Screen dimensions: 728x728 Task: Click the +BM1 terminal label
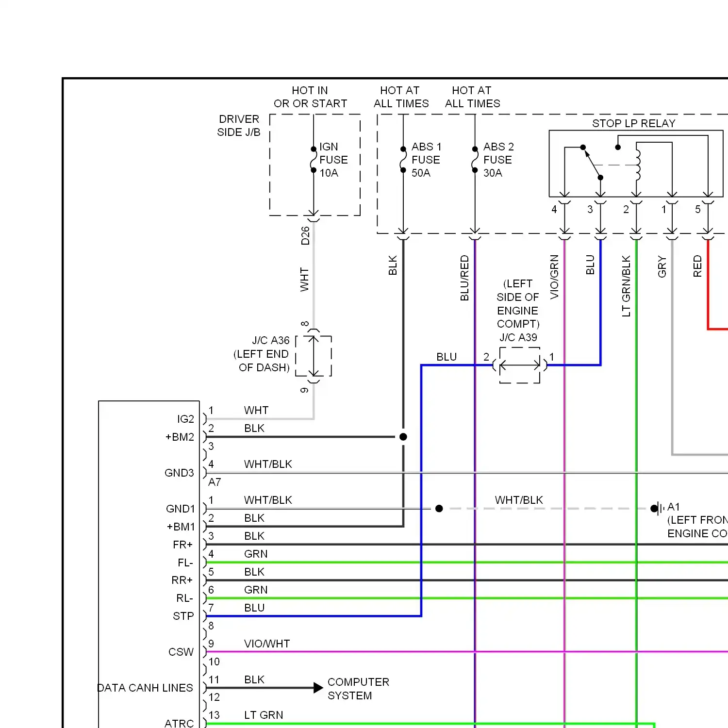click(x=181, y=527)
